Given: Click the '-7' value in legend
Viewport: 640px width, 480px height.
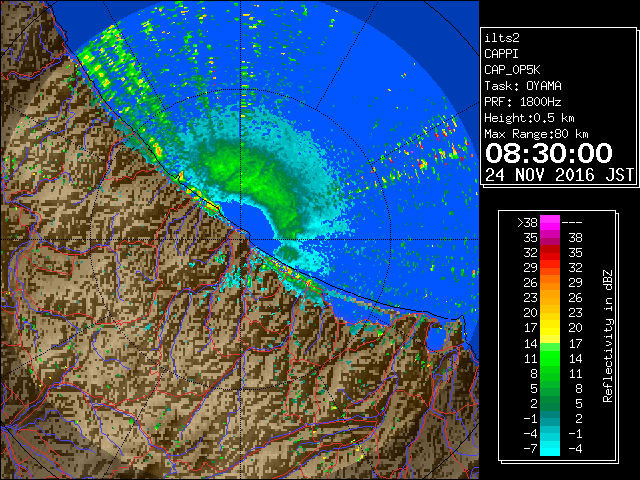Looking at the screenshot, I should 530,448.
